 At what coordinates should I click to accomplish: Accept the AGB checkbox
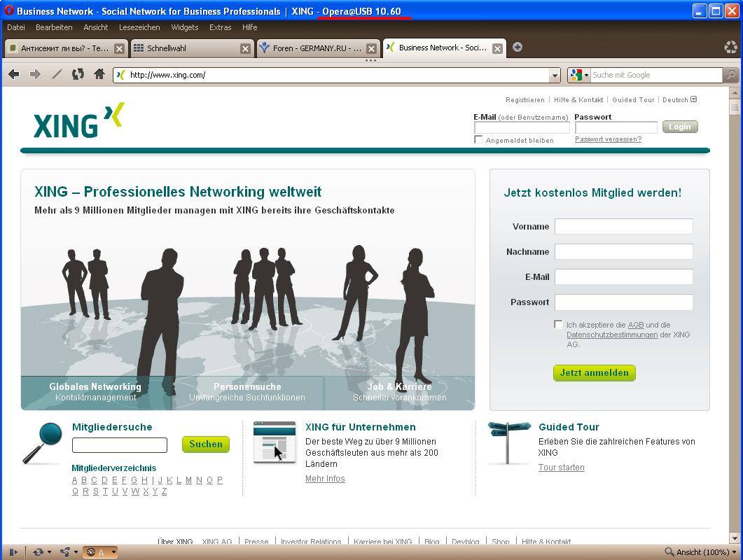pyautogui.click(x=558, y=325)
